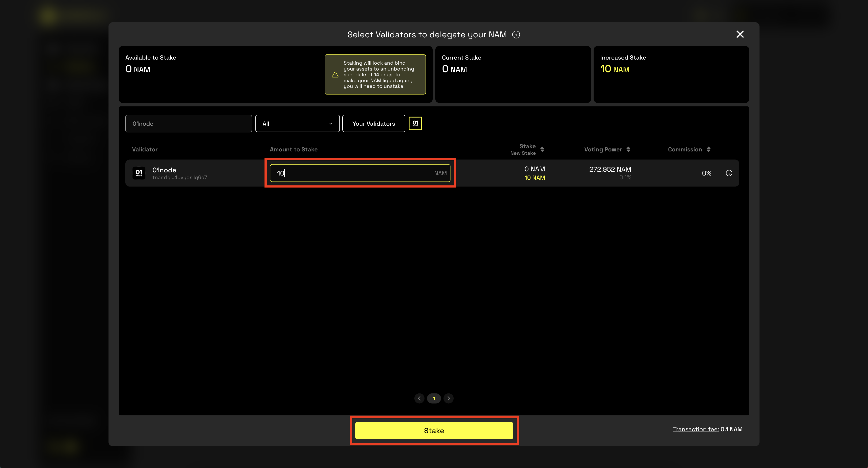This screenshot has width=868, height=468.
Task: Click the tnam1q...4uvydsllq6c7 address text
Action: (180, 177)
